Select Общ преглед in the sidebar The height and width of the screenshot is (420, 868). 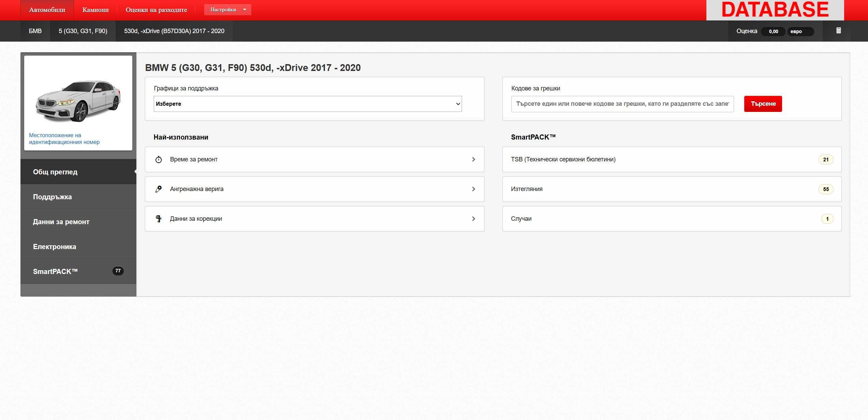pyautogui.click(x=78, y=172)
